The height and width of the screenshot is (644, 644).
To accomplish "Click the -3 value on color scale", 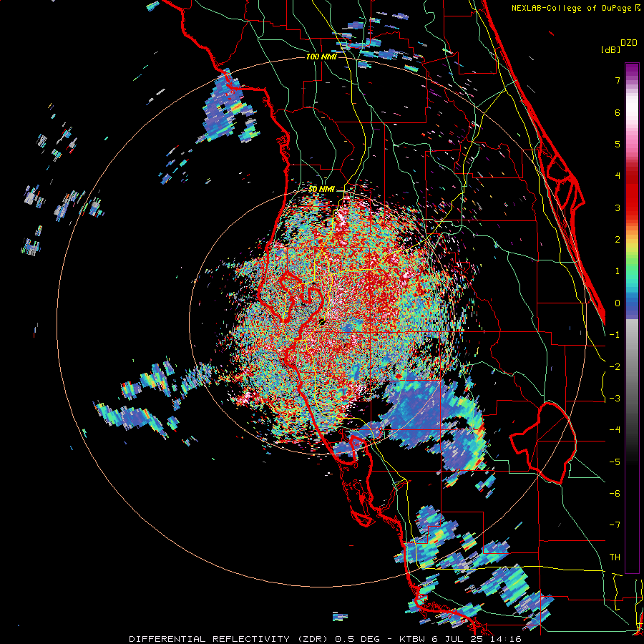I will point(615,399).
